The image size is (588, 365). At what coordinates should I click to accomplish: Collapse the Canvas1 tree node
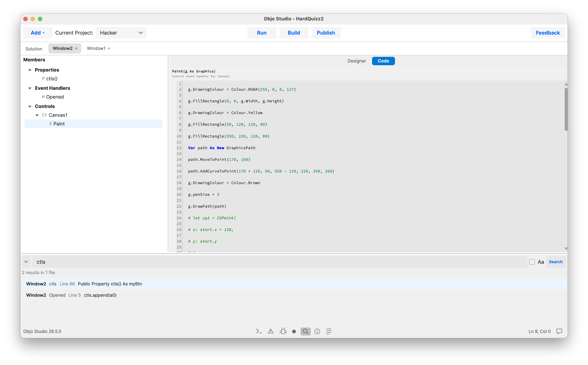[37, 115]
